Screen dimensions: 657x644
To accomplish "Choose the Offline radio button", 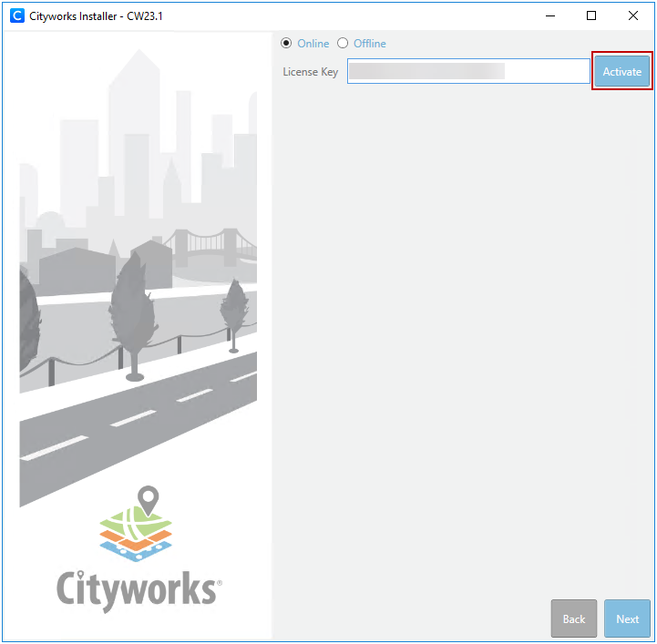I will [x=344, y=43].
